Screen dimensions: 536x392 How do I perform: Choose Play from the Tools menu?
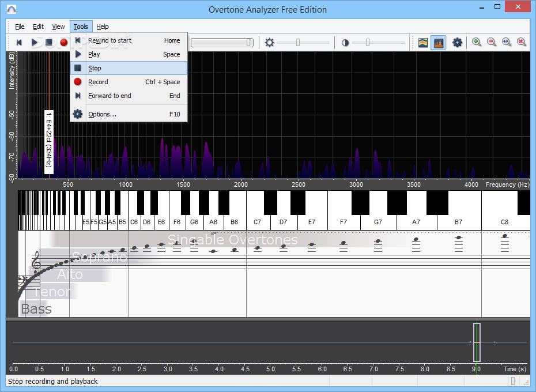tap(129, 54)
